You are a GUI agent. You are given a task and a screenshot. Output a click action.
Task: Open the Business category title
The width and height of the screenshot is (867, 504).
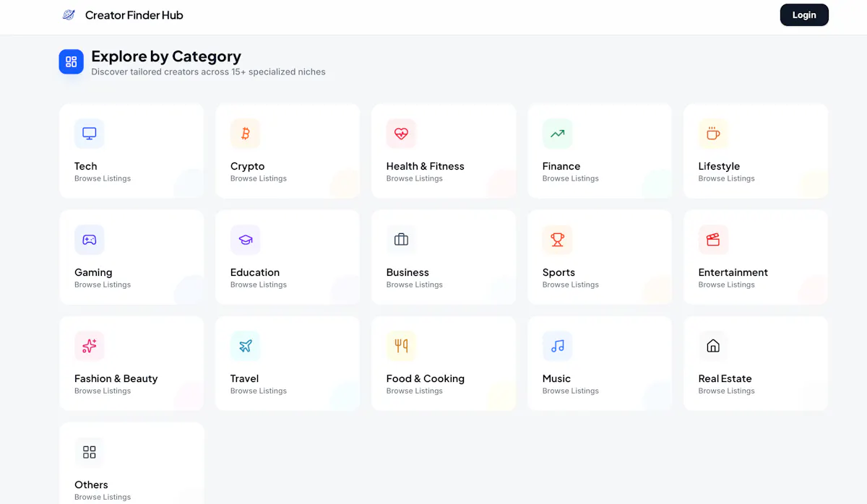408,272
